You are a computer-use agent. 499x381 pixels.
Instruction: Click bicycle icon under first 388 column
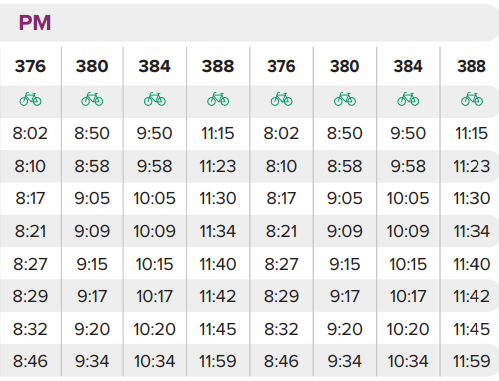pos(218,99)
